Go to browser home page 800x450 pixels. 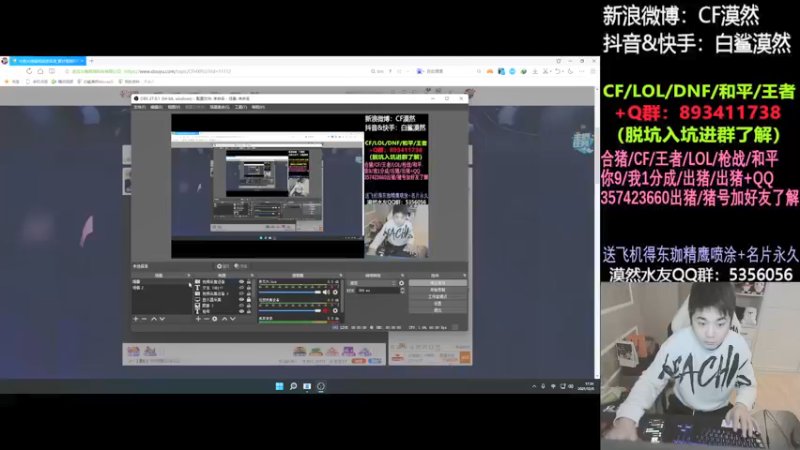click(x=40, y=71)
